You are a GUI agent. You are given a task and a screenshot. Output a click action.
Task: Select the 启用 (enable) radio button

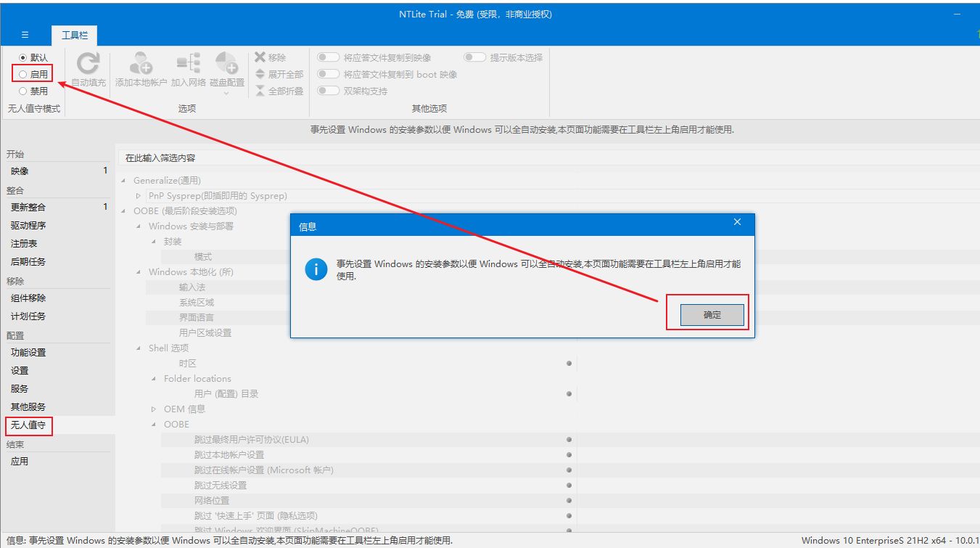point(23,74)
